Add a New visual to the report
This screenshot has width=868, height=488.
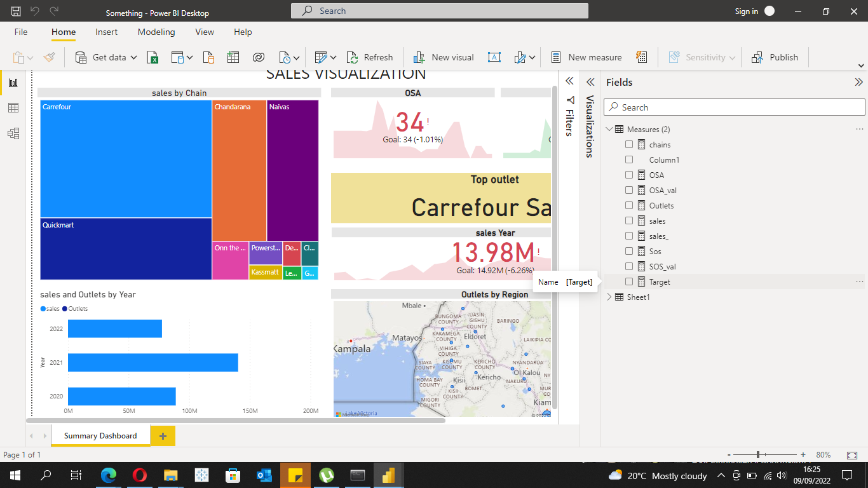tap(444, 57)
